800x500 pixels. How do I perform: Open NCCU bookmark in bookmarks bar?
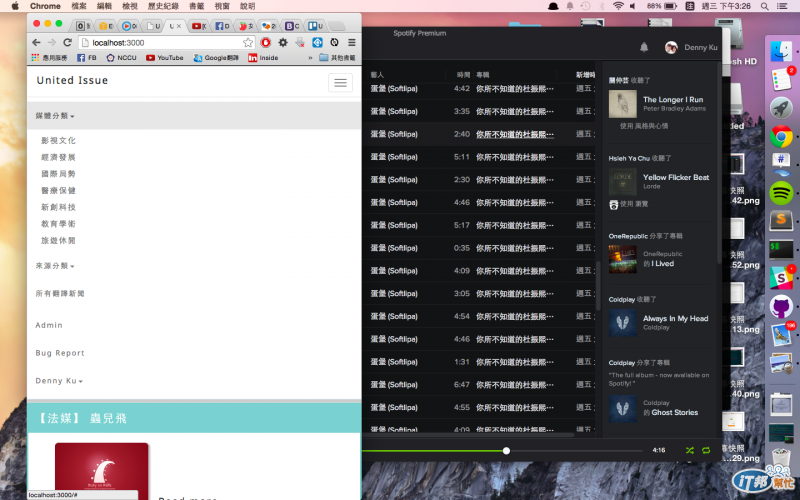pos(121,58)
